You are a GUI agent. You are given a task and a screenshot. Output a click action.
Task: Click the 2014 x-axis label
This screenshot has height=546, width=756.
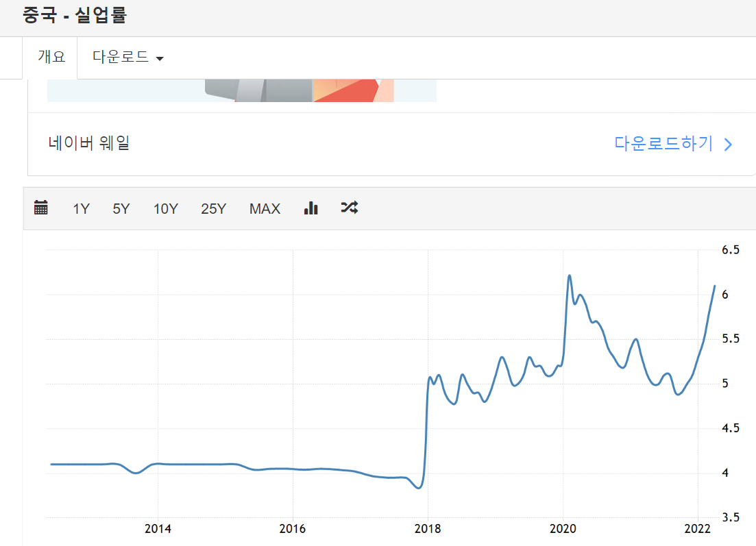[158, 529]
